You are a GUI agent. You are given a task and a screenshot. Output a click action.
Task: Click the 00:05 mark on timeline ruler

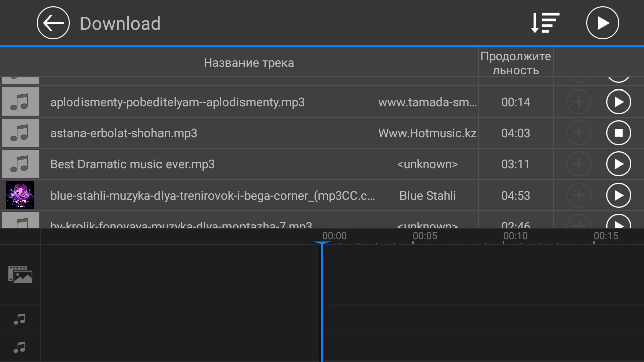coord(425,236)
